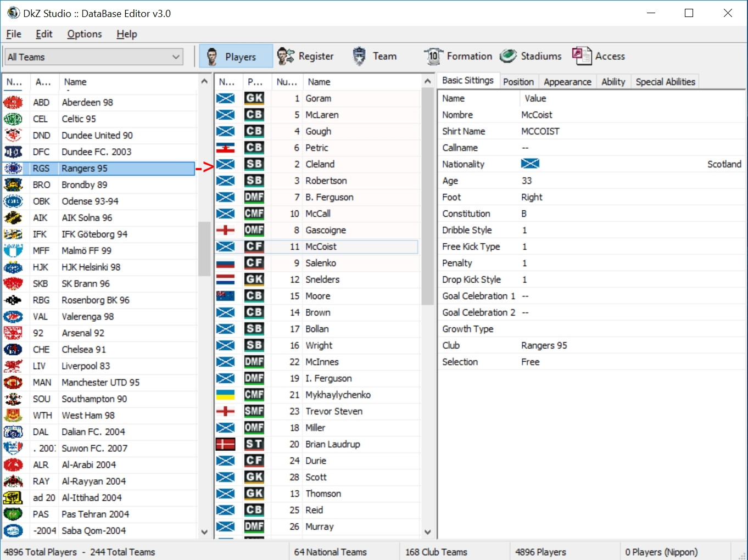Switch to the Ability tab
This screenshot has height=560, width=748.
613,82
